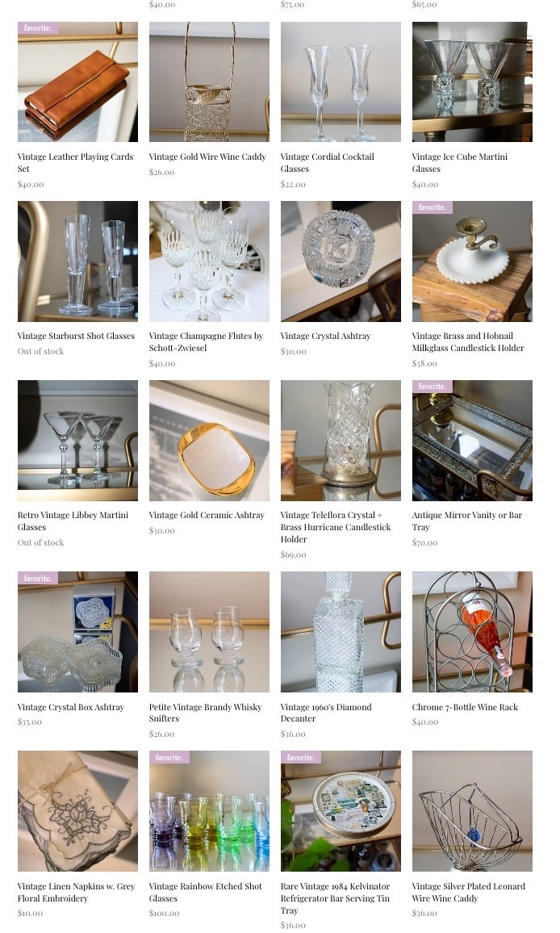560x933 pixels.
Task: Open the Vintage Crystal Box Ashtray title
Action: (71, 707)
